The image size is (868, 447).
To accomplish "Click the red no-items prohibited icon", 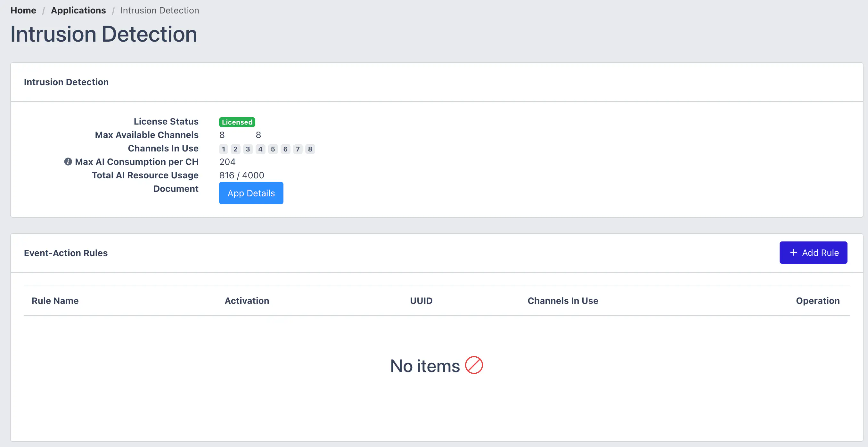I will (474, 365).
